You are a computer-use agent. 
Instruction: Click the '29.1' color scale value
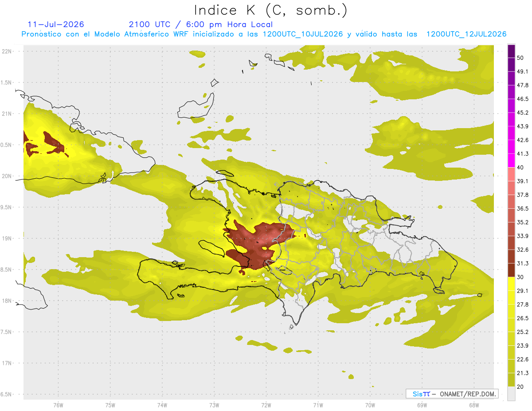click(x=523, y=291)
